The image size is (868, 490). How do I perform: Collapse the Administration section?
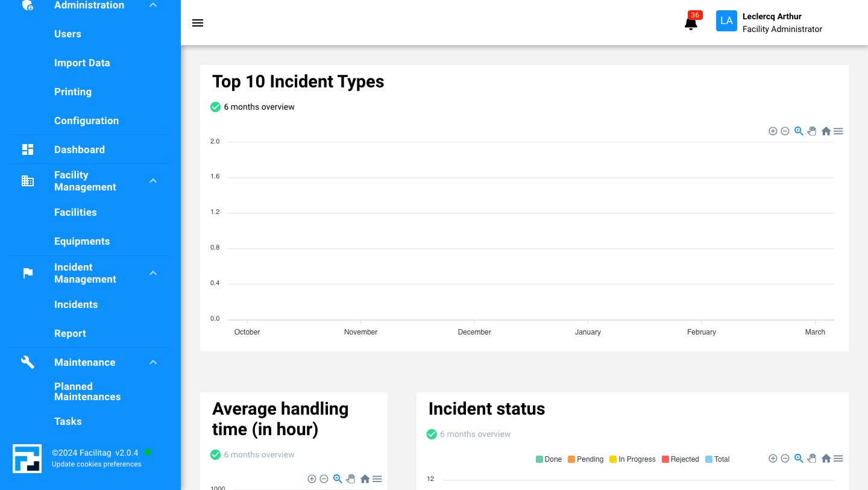153,5
